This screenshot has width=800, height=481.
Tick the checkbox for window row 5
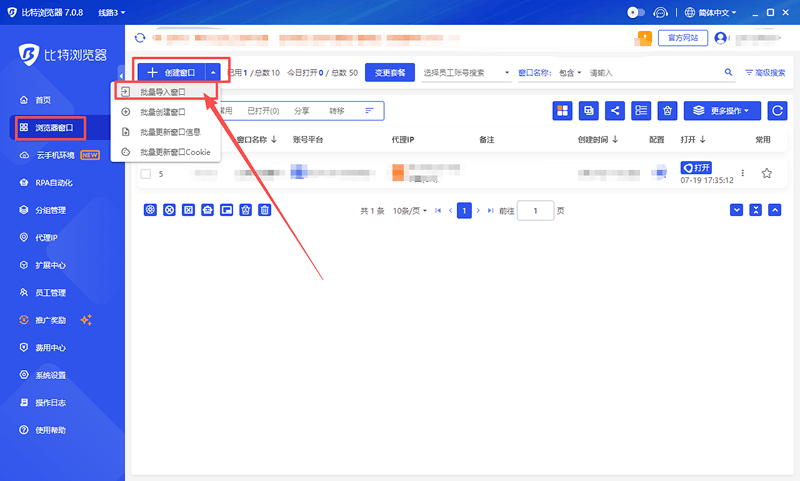point(146,174)
